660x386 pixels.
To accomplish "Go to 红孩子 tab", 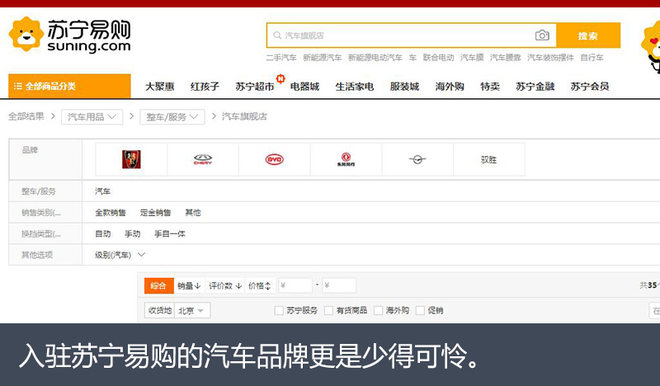I will [x=205, y=87].
